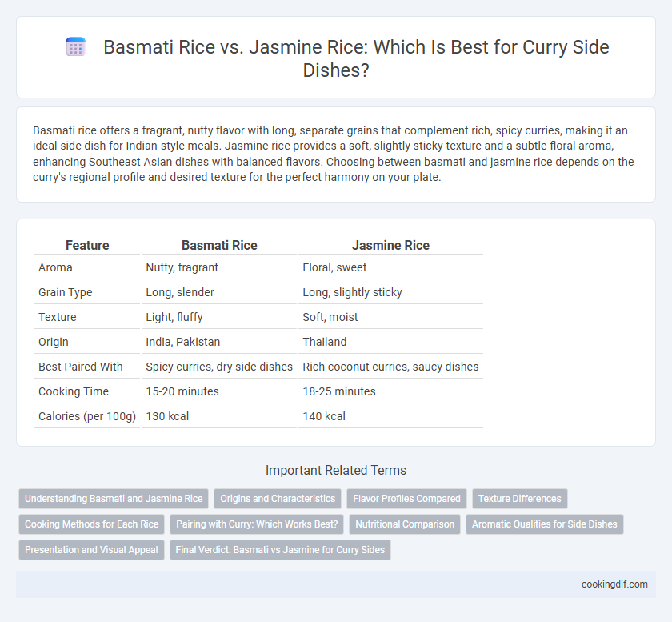This screenshot has height=622, width=672.
Task: Click the 'India, Pakistan' cell
Action: (219, 342)
